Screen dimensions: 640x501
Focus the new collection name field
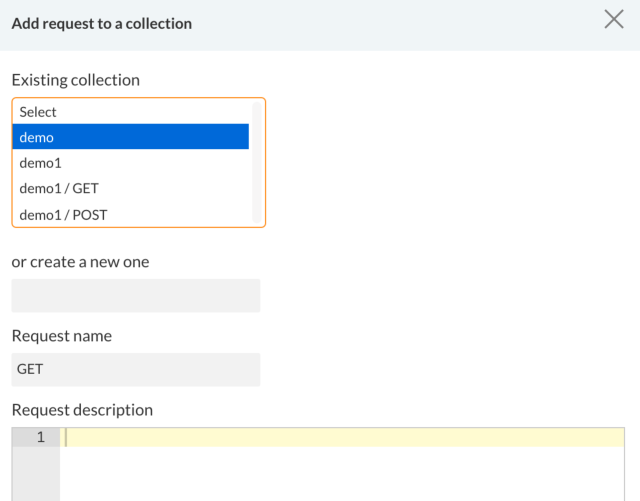pos(135,296)
